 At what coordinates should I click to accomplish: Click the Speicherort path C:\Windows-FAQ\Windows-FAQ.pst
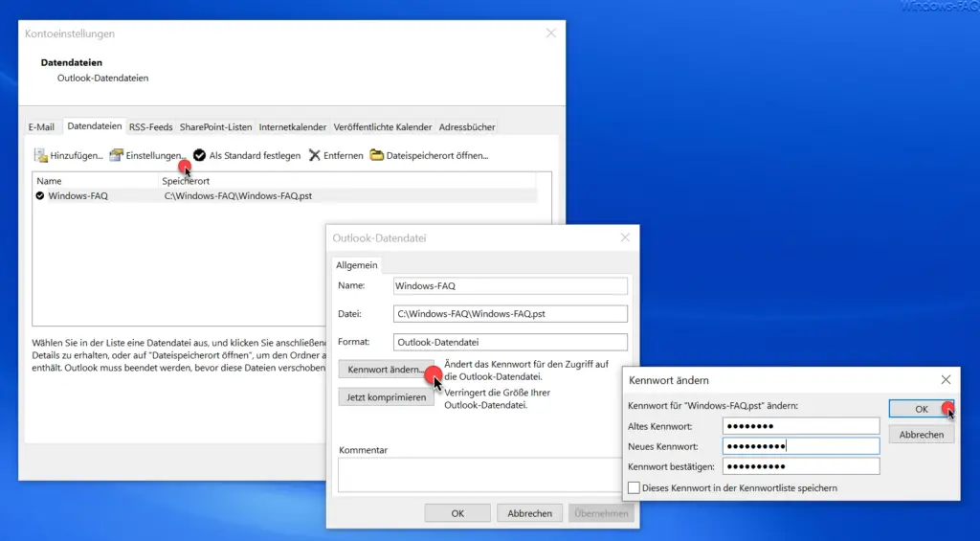pyautogui.click(x=238, y=195)
